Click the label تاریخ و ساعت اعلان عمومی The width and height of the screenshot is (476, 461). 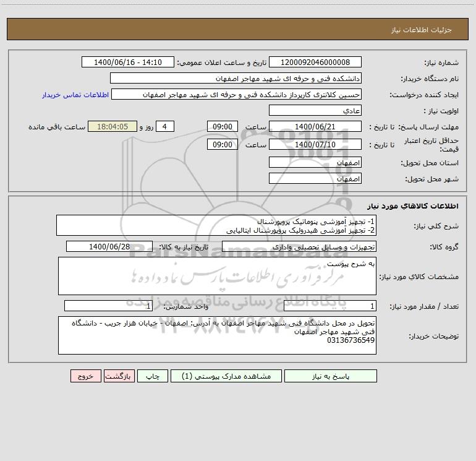(x=222, y=62)
